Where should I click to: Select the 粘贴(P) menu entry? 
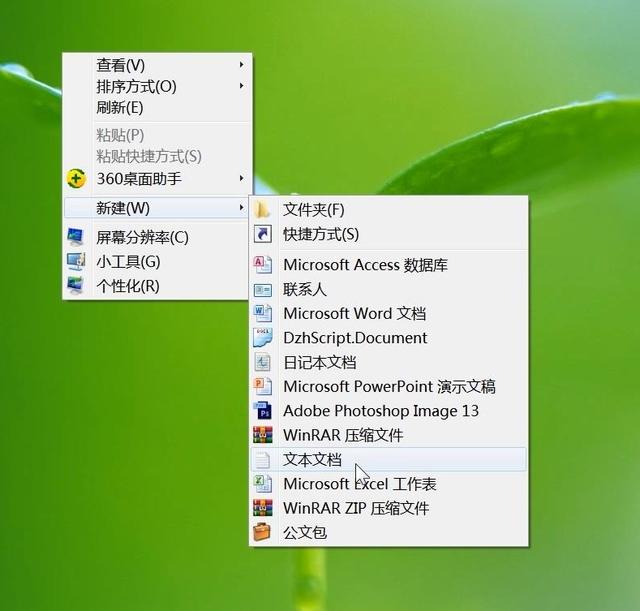tap(157, 135)
